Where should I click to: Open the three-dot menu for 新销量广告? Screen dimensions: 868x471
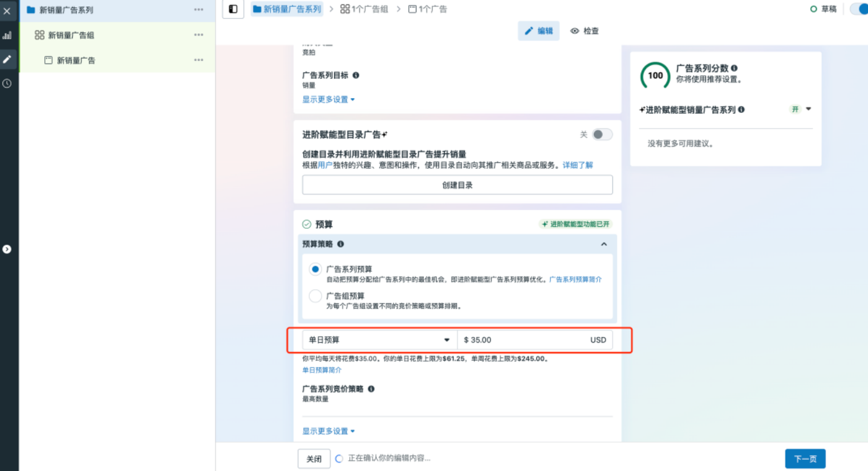198,60
